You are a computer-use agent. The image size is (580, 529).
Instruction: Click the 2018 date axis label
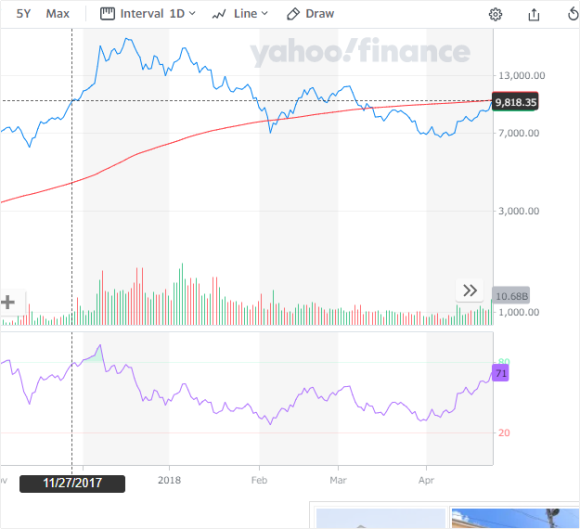point(169,480)
